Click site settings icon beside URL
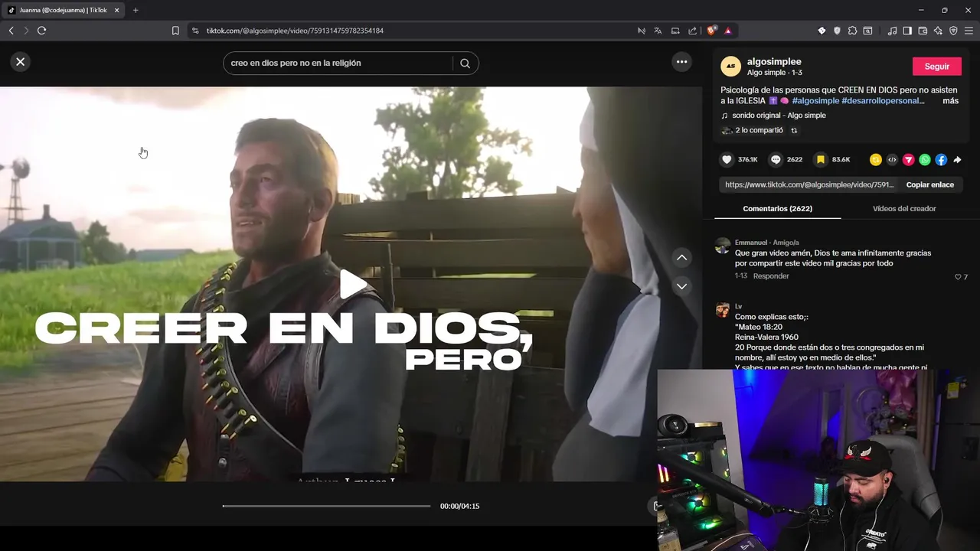Screen dimensions: 980x551 195,31
